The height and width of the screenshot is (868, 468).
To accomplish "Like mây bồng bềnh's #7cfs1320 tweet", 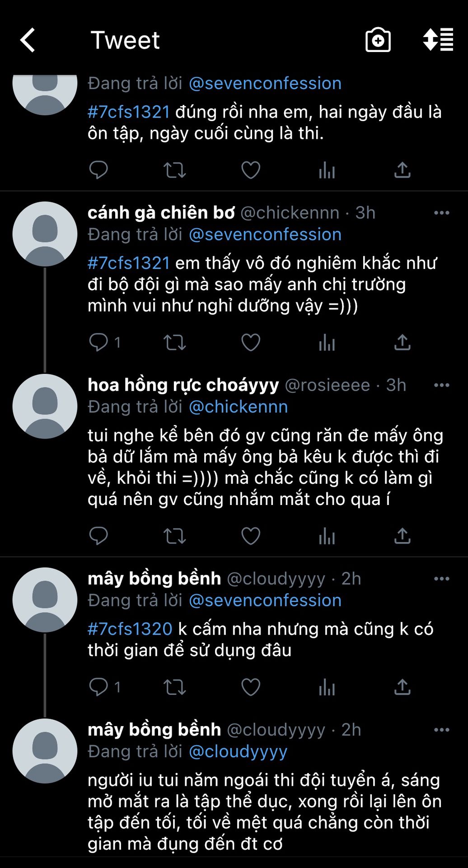I will (251, 687).
